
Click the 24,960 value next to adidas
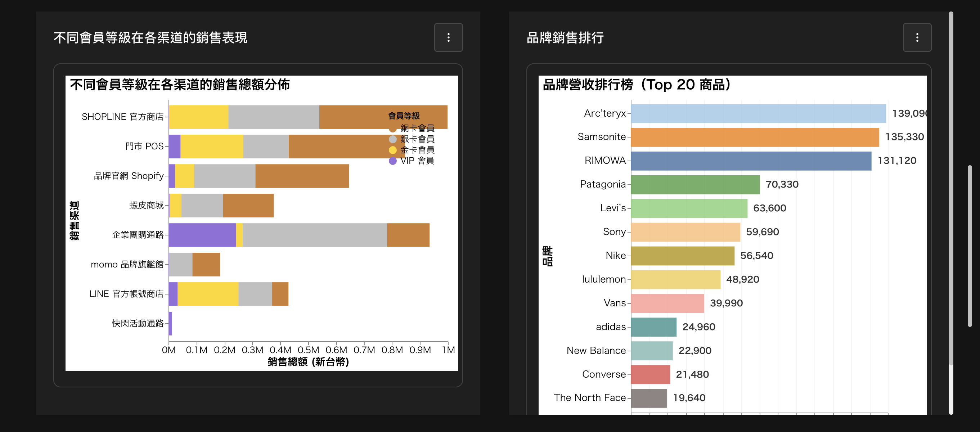coord(698,327)
